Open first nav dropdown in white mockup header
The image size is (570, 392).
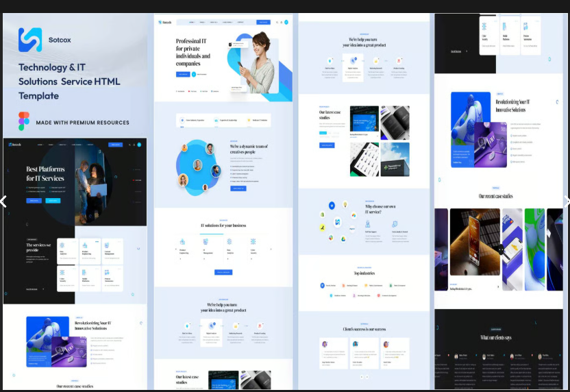pyautogui.click(x=192, y=22)
